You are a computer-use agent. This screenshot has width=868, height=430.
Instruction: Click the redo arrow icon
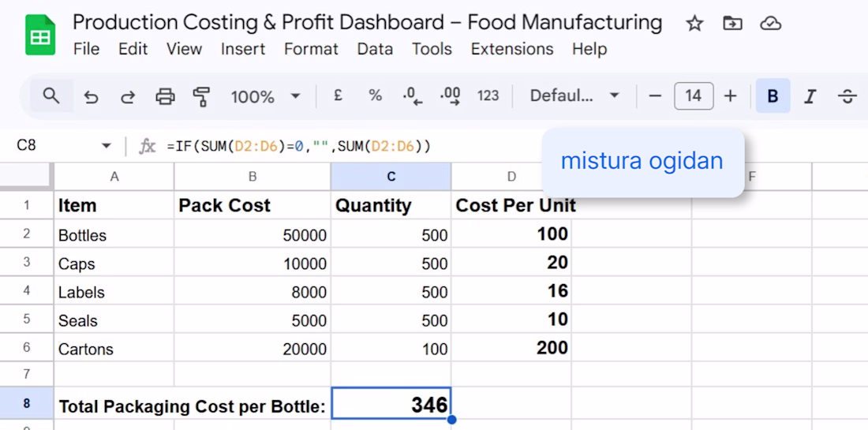point(128,96)
